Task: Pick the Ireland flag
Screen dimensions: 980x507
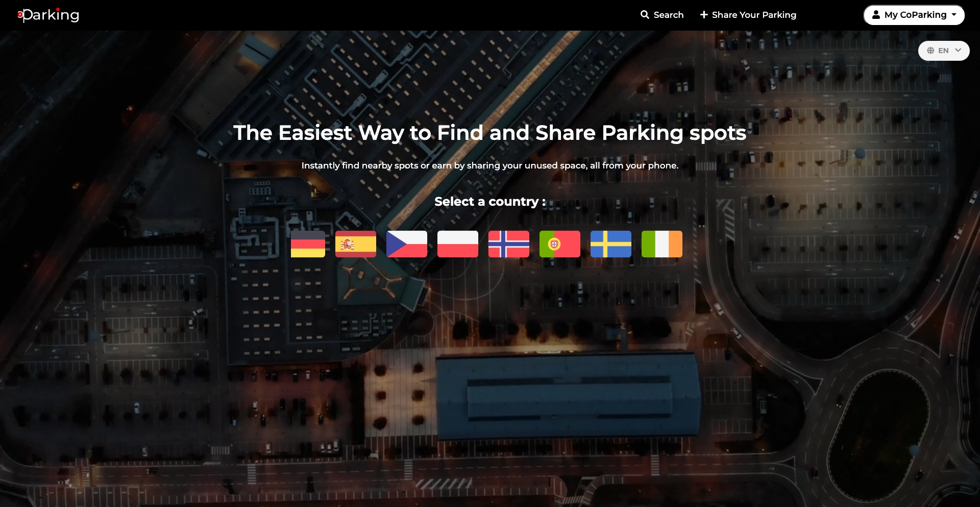Action: pos(661,244)
